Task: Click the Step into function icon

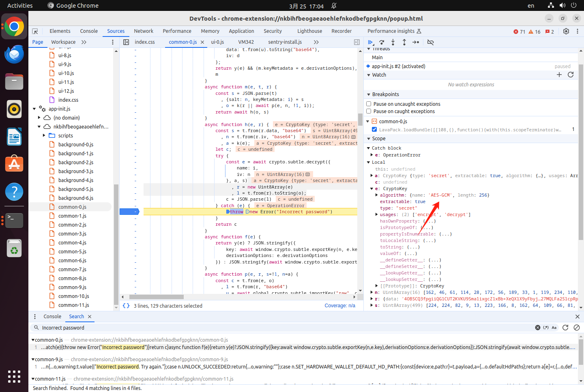Action: 393,42
